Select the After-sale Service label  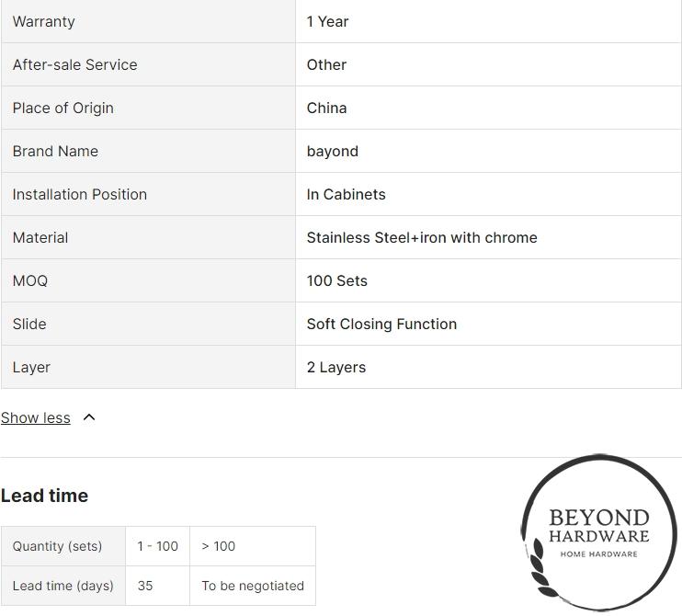pyautogui.click(x=74, y=65)
